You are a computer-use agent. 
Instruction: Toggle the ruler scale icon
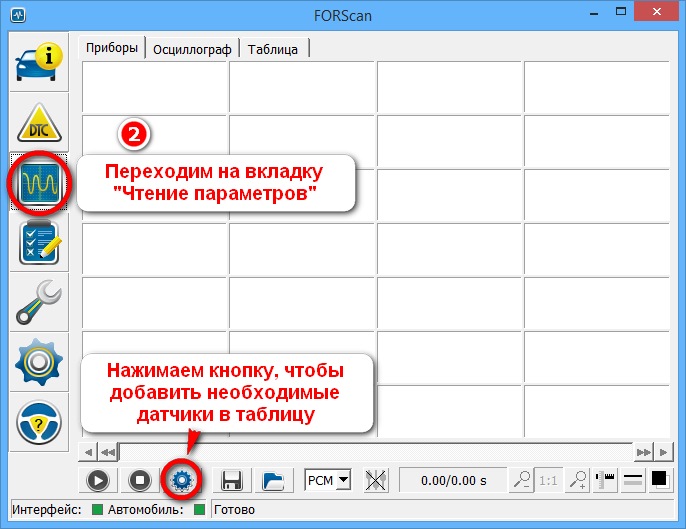(x=605, y=480)
